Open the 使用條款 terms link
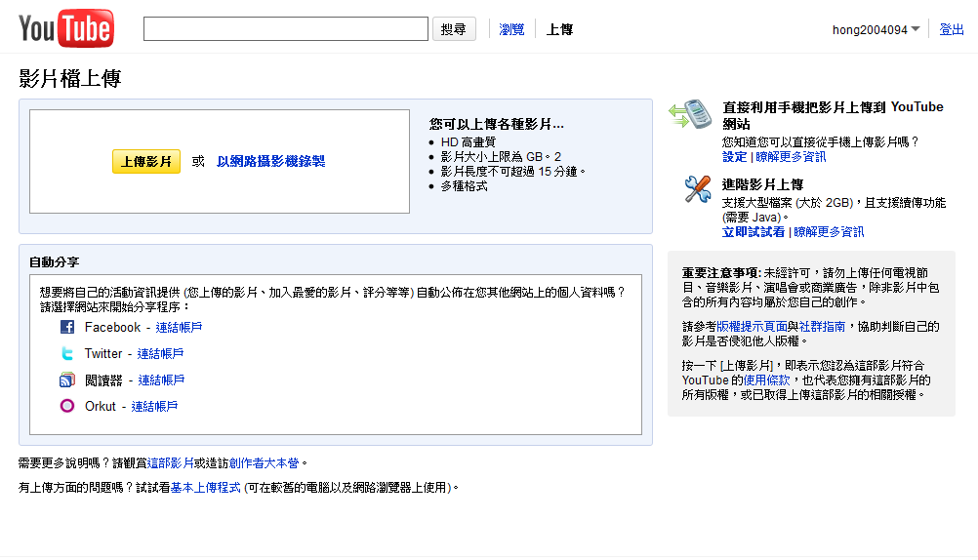Image resolution: width=978 pixels, height=560 pixels. click(766, 380)
